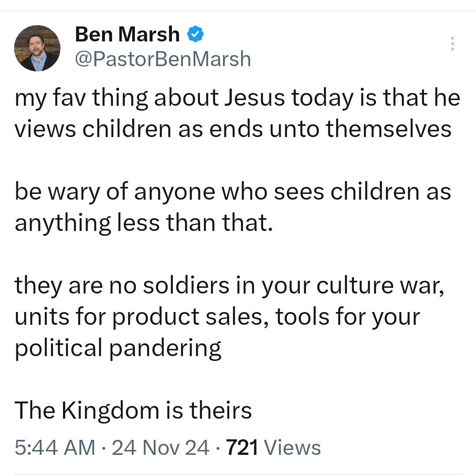Click Ben Marsh's profile avatar photo

(x=37, y=48)
